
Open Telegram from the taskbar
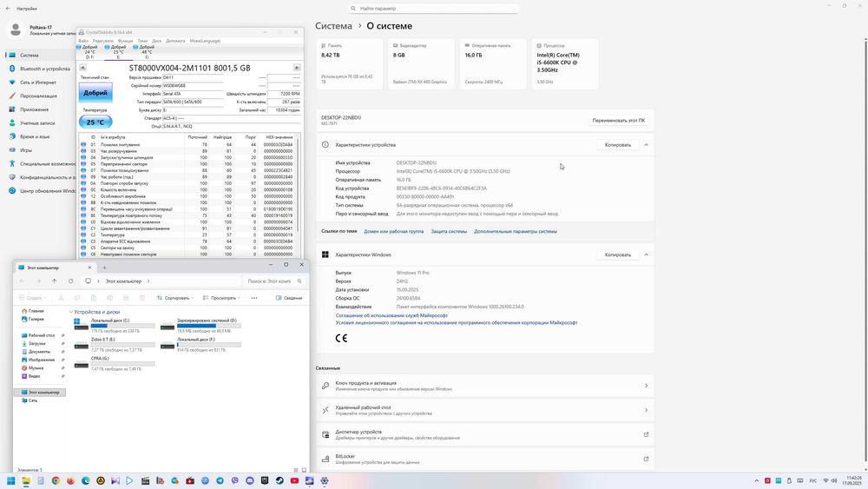(x=220, y=480)
